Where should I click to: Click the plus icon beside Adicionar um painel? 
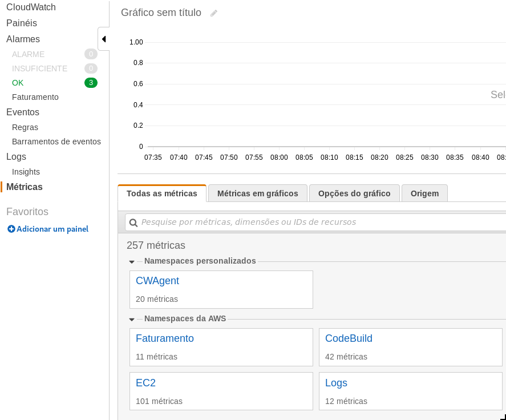point(11,229)
